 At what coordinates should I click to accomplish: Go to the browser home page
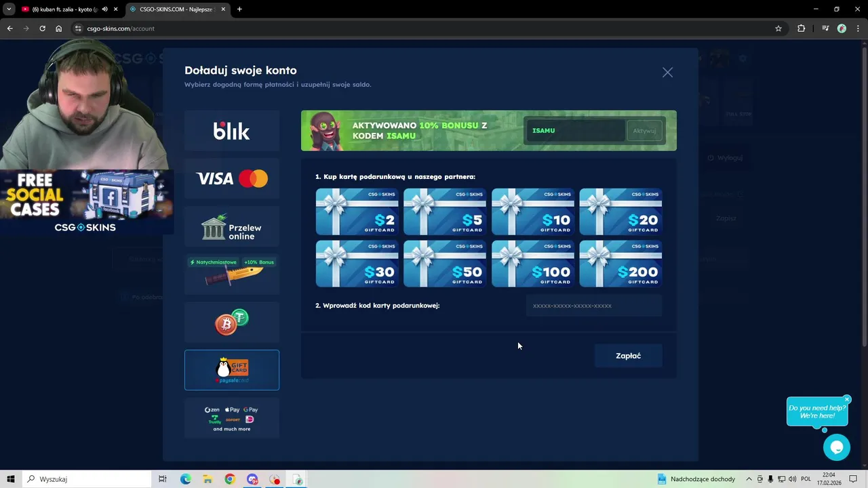click(x=58, y=28)
